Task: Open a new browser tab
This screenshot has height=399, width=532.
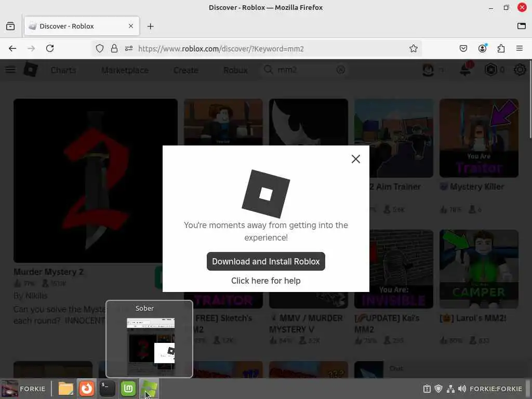Action: point(150,26)
